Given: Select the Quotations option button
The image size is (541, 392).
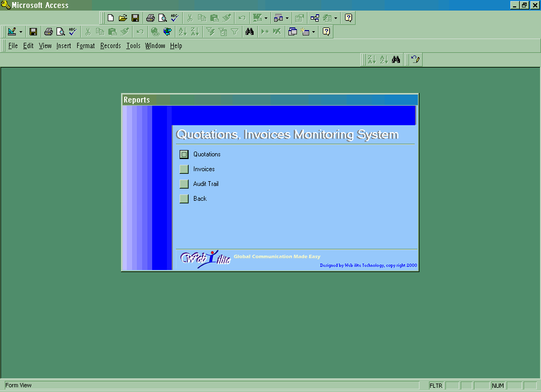Looking at the screenshot, I should [184, 154].
